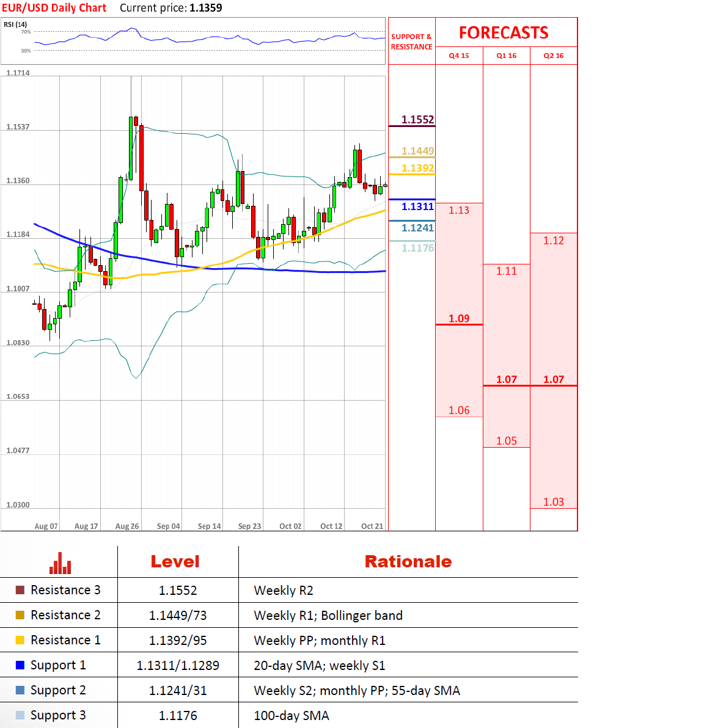Click the 1.0300 price axis label
The width and height of the screenshot is (704, 728).
[x=18, y=504]
